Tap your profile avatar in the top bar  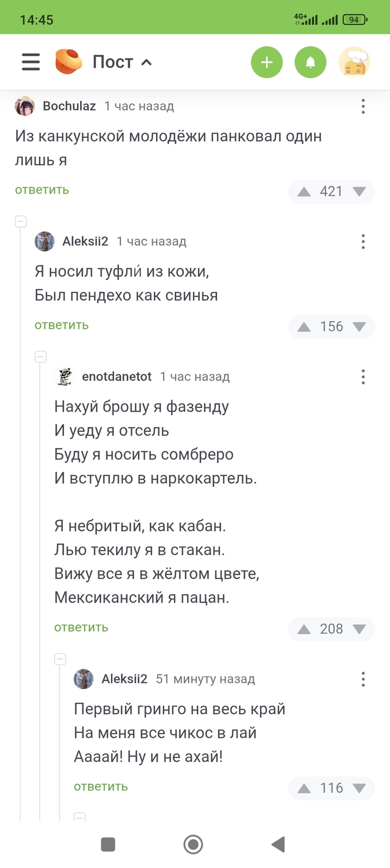[x=354, y=62]
